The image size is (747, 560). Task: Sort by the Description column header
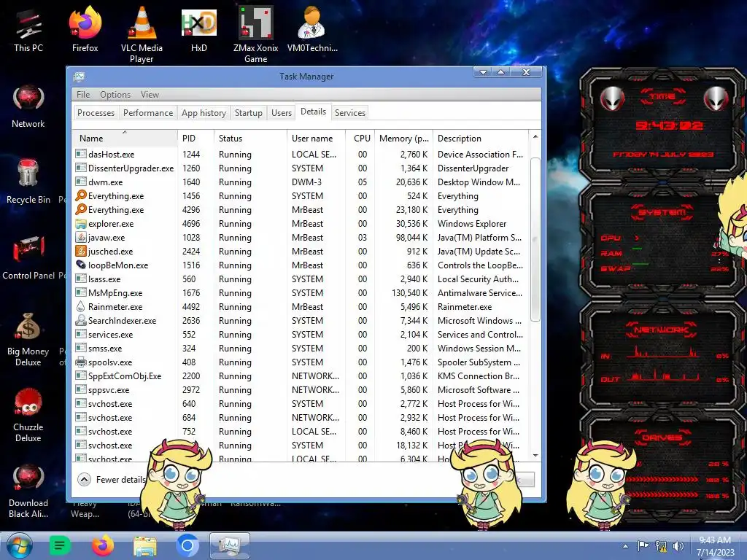click(481, 138)
